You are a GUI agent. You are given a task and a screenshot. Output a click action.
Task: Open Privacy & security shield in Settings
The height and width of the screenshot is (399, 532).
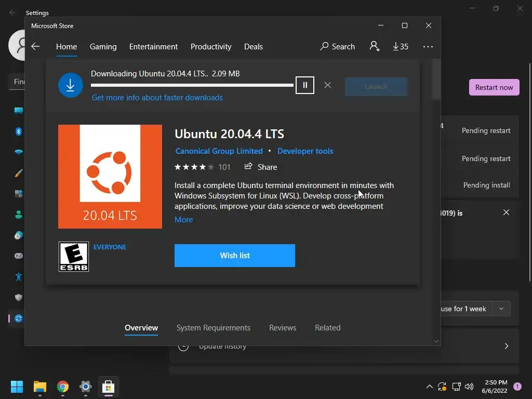click(18, 298)
